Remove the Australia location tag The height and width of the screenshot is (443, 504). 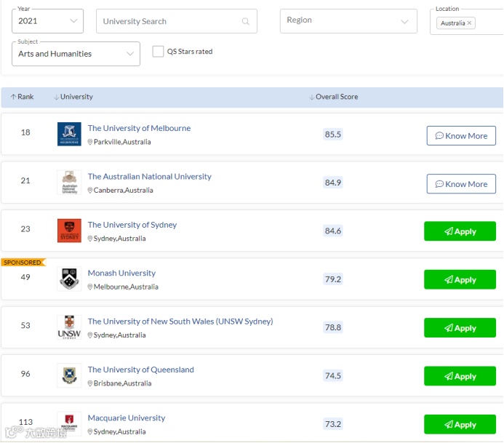(469, 23)
